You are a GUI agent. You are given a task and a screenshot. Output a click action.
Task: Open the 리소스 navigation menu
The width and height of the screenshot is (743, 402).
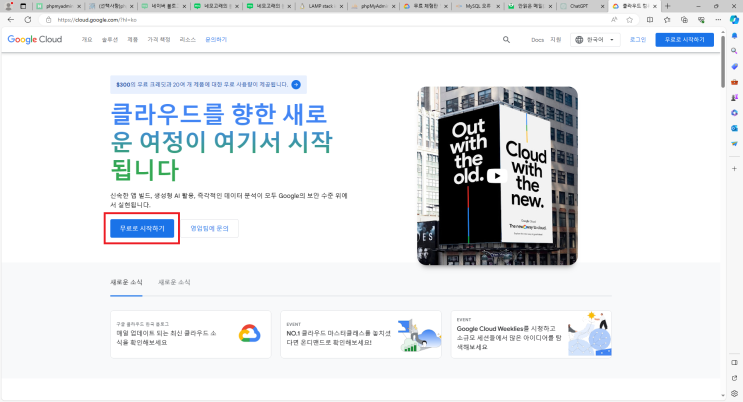[x=188, y=40]
